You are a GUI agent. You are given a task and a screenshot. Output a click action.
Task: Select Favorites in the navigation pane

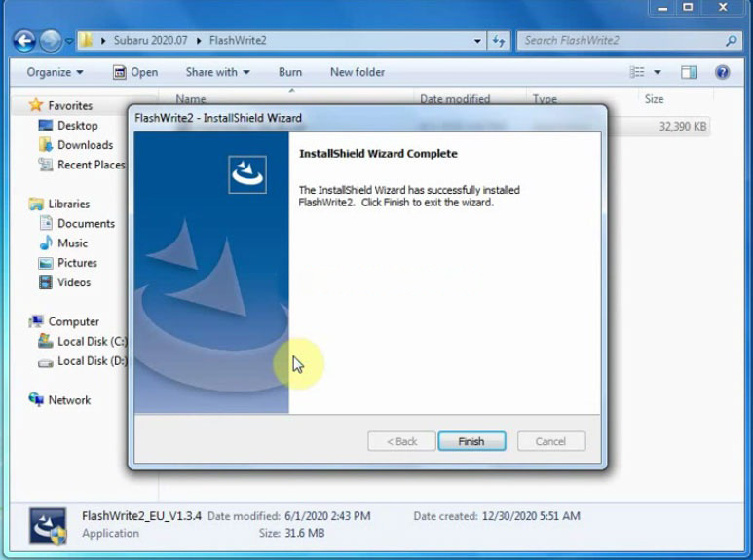pos(70,105)
